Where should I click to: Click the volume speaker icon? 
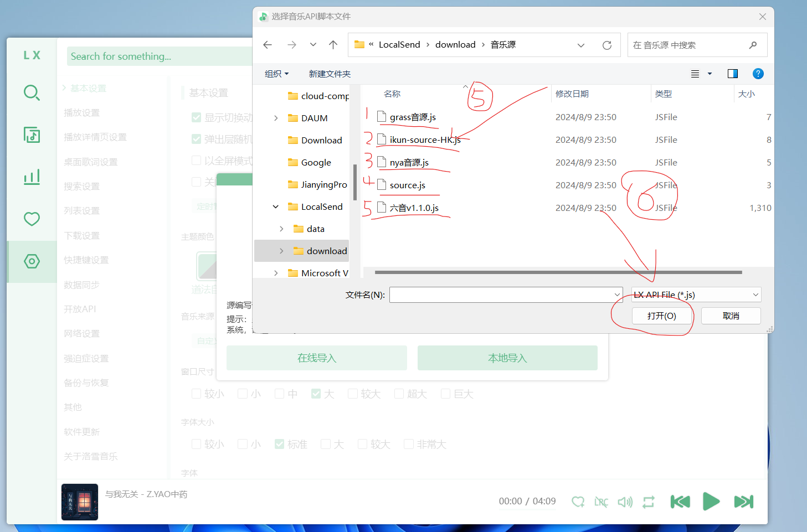(625, 502)
